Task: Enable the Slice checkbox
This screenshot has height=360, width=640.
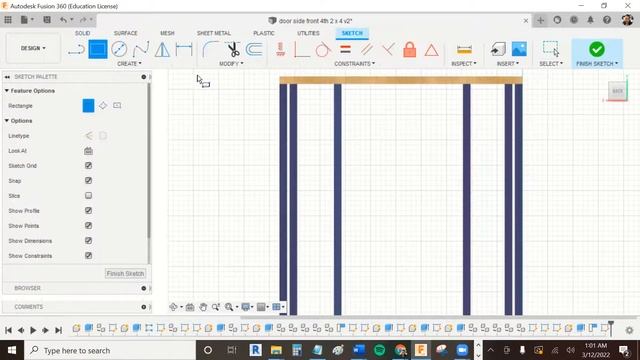Action: click(x=88, y=196)
